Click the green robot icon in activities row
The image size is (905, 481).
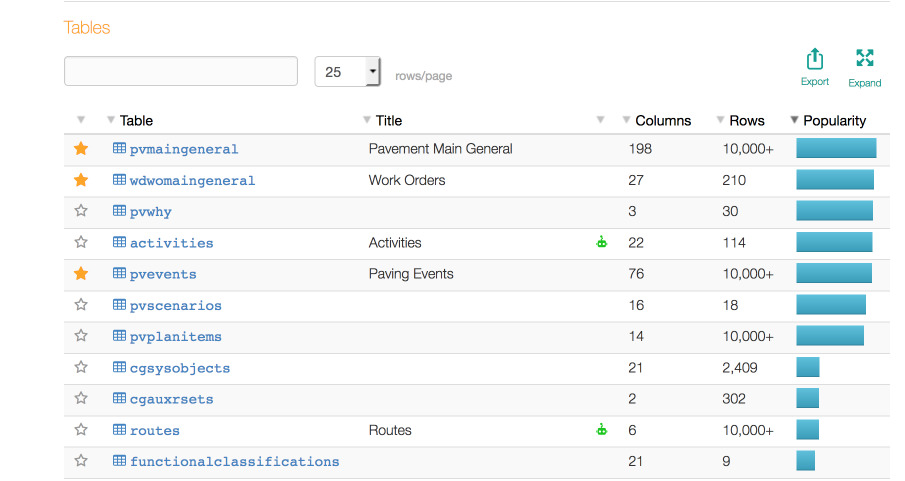tap(601, 242)
